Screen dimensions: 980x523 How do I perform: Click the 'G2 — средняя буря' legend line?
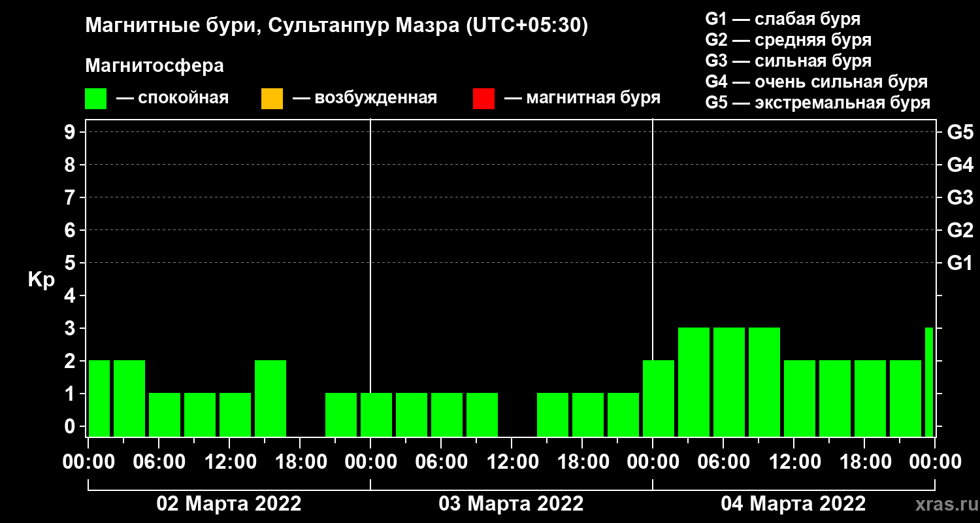pos(789,40)
